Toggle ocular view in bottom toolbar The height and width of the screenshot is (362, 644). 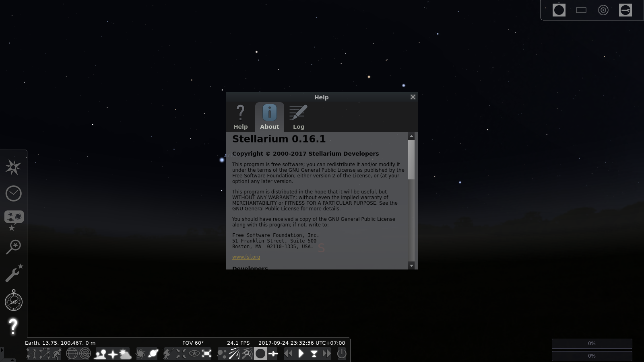(x=260, y=354)
